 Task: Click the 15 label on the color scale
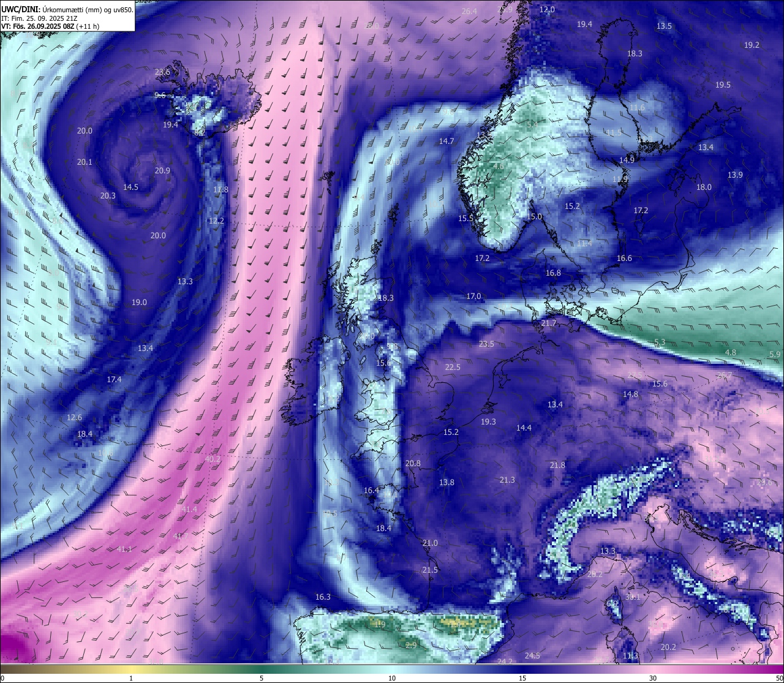[522, 678]
